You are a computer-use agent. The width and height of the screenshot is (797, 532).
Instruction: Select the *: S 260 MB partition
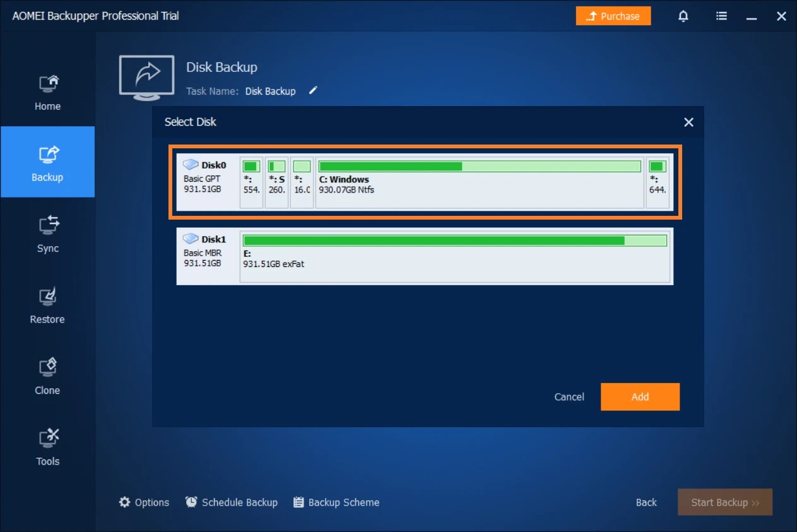pyautogui.click(x=277, y=183)
